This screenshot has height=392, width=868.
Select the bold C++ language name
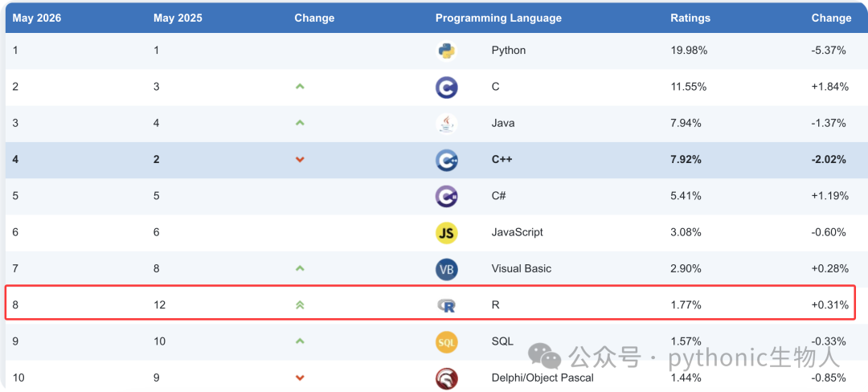click(502, 160)
